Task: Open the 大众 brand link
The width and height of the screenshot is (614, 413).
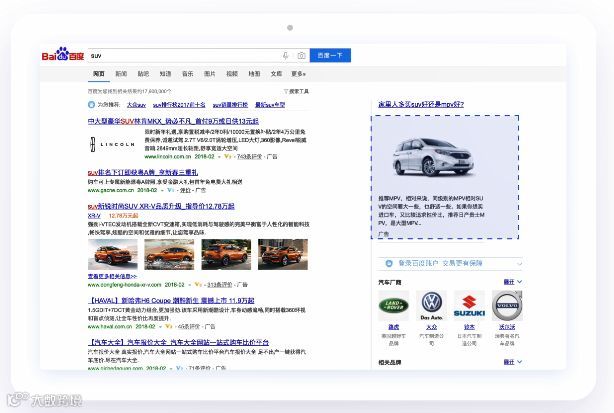Action: coord(432,327)
